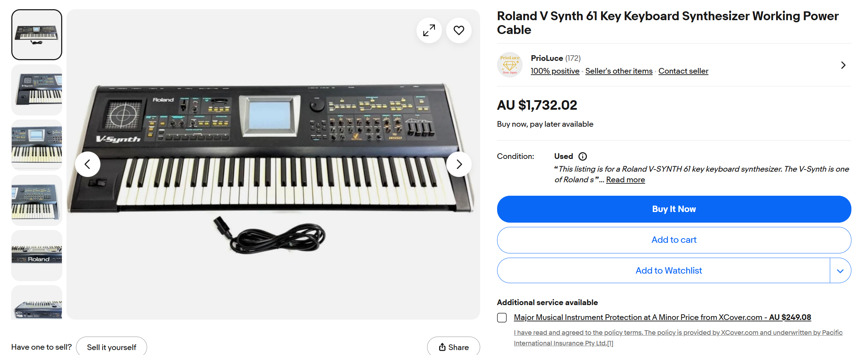
Task: Click the PrioLuce seller logo
Action: pyautogui.click(x=509, y=65)
